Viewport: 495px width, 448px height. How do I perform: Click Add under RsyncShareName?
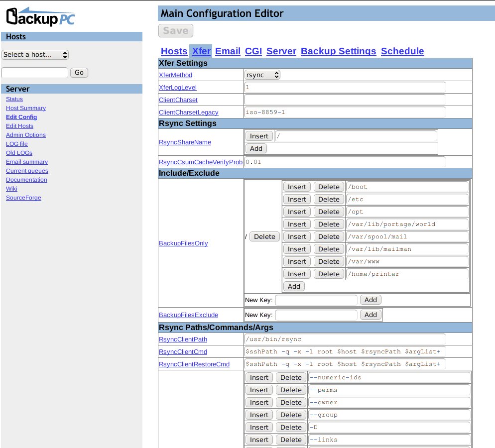256,148
